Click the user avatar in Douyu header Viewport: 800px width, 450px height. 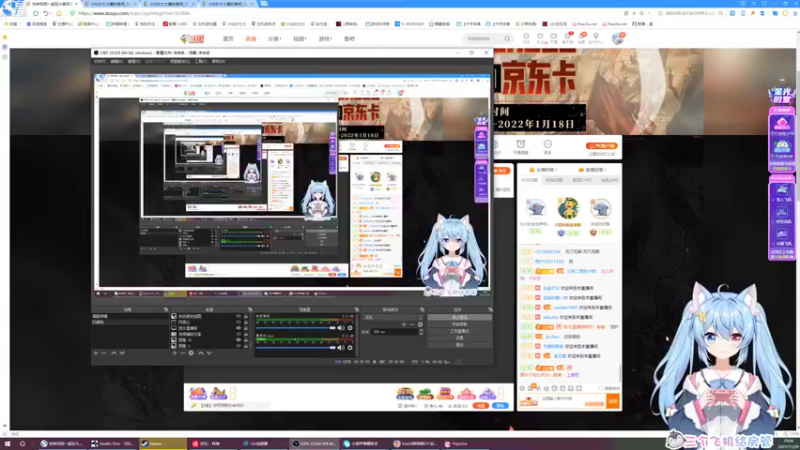[x=618, y=38]
